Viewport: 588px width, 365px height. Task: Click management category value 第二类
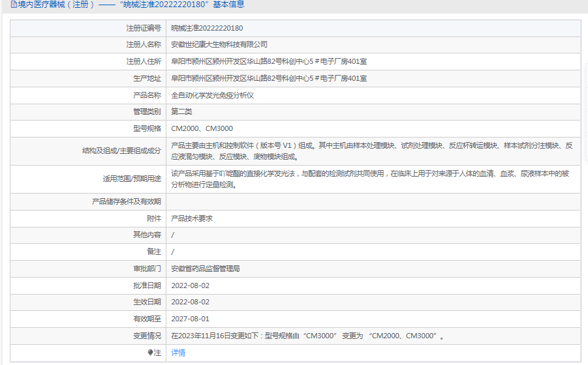pyautogui.click(x=181, y=112)
